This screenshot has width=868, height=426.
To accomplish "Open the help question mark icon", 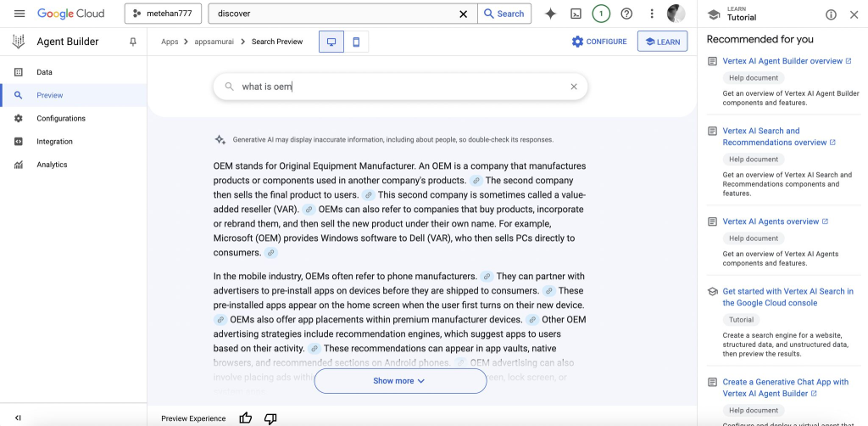I will click(626, 14).
